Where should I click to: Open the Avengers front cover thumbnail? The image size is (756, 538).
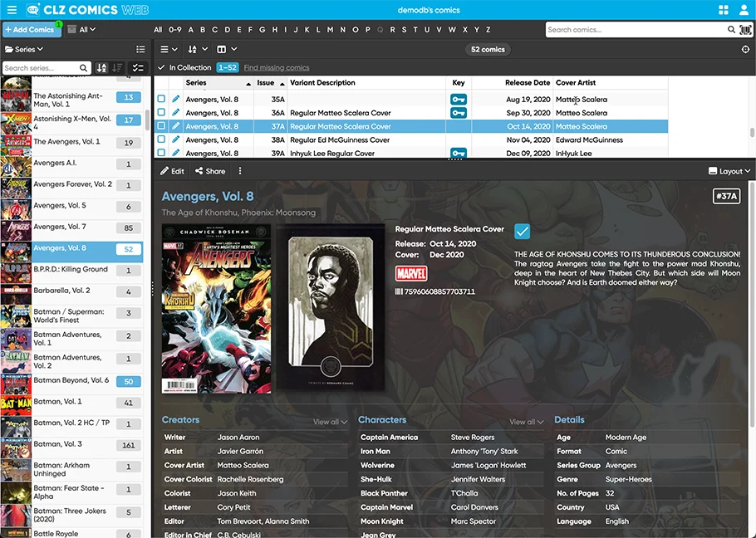point(216,309)
